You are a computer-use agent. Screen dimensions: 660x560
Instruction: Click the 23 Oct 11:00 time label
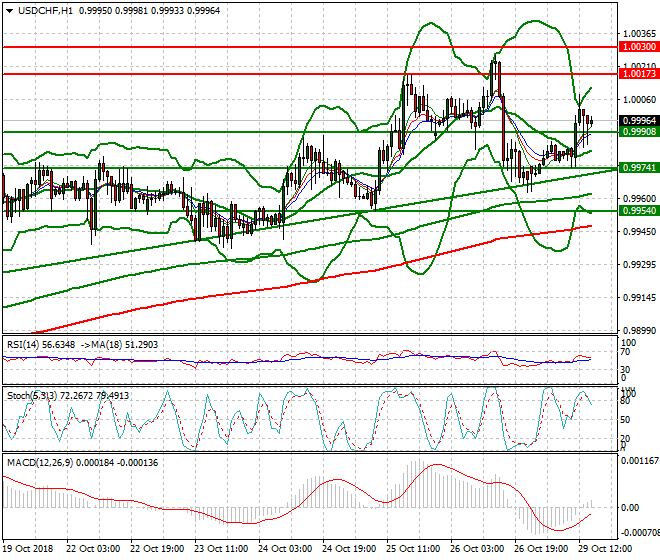(221, 549)
